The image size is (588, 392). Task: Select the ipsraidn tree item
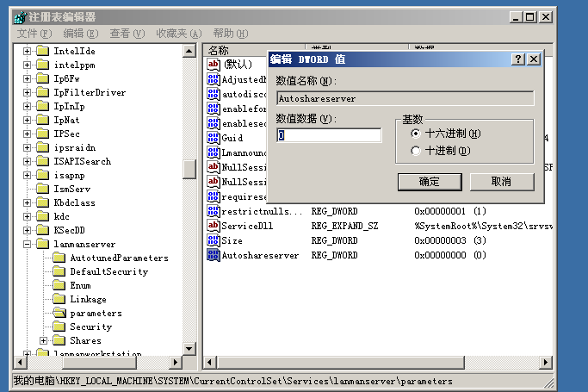[75, 147]
